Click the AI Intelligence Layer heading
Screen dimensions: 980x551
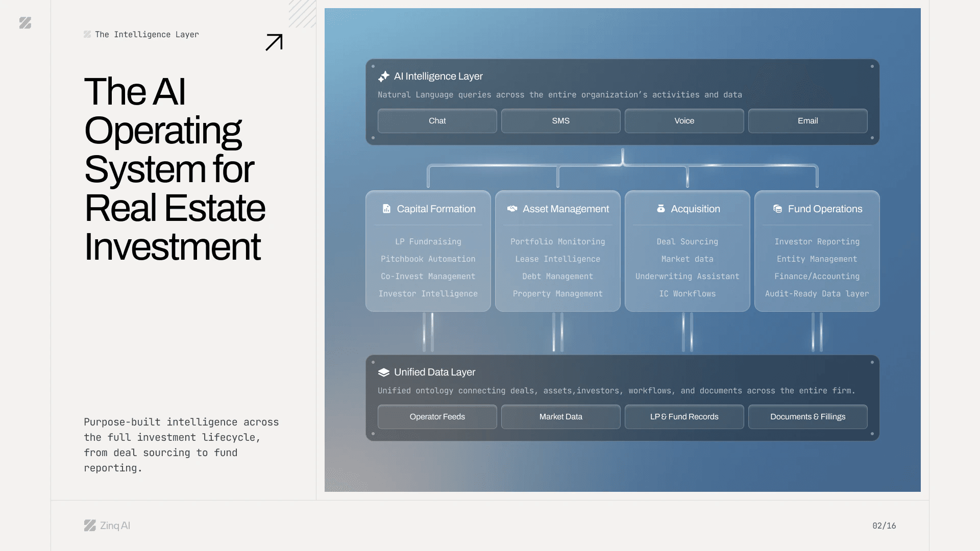[438, 77]
